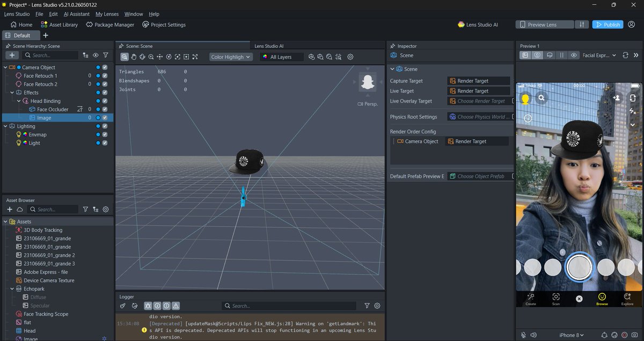Open the Asset Browser filter funnel
The width and height of the screenshot is (644, 341).
coord(85,209)
